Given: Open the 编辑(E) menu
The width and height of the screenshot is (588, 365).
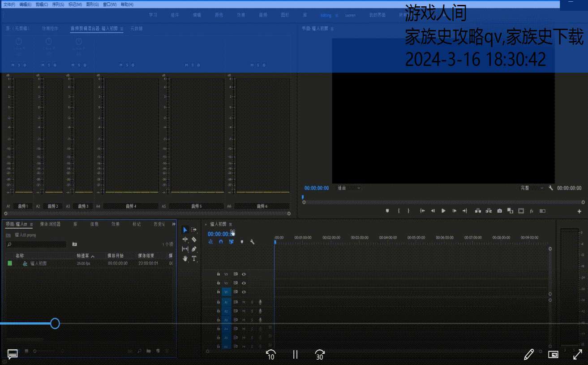Looking at the screenshot, I should point(26,4).
